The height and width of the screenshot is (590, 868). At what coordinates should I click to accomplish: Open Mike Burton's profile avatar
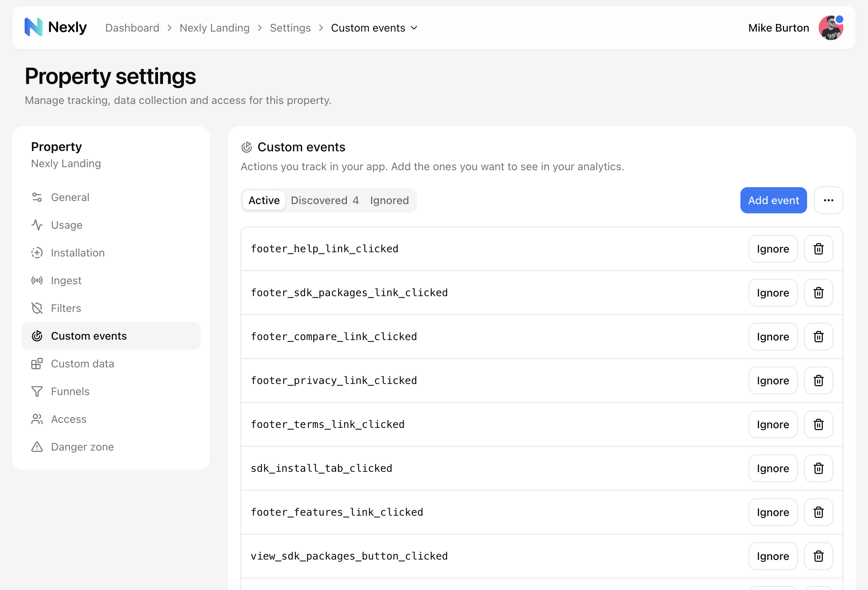pos(831,28)
